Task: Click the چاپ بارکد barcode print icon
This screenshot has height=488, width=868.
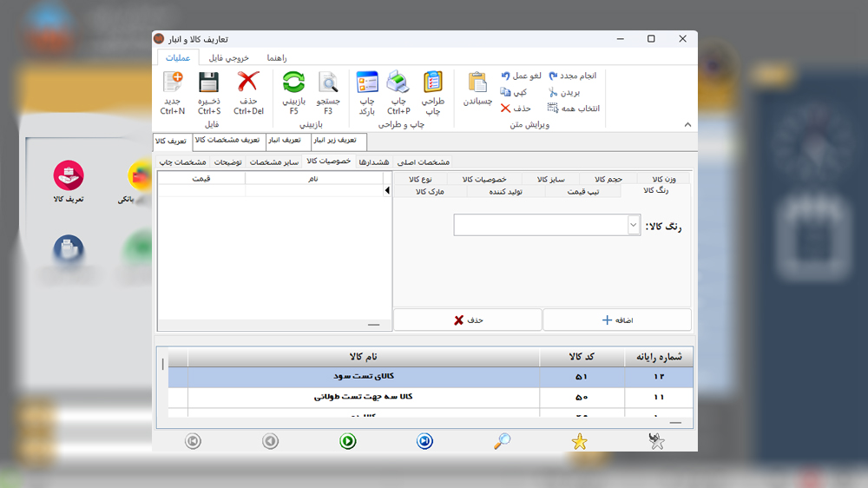Action: click(x=367, y=83)
